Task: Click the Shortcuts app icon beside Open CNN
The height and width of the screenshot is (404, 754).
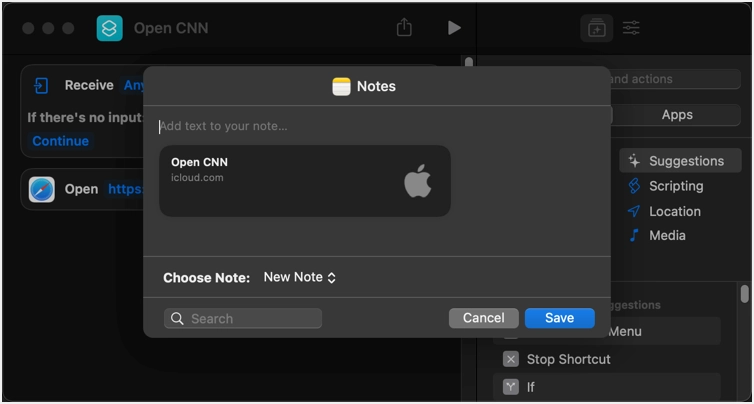Action: click(110, 28)
